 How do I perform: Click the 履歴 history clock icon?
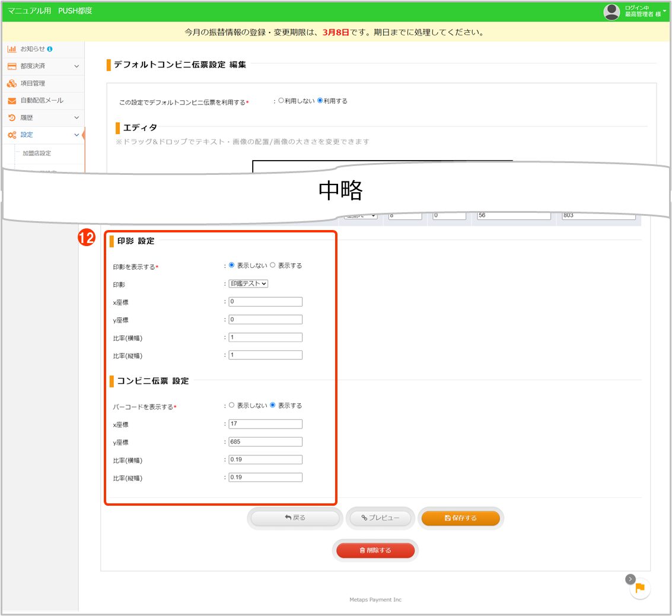click(12, 118)
